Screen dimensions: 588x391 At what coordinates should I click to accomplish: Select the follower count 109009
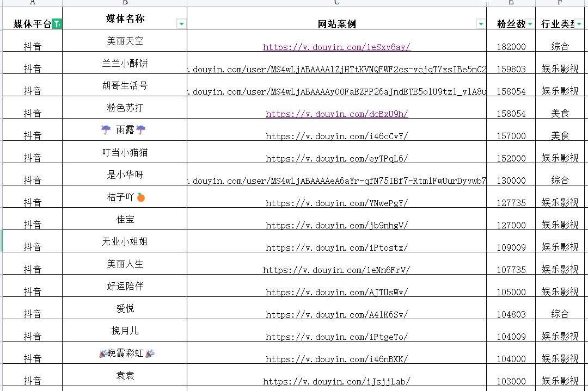pyautogui.click(x=511, y=247)
